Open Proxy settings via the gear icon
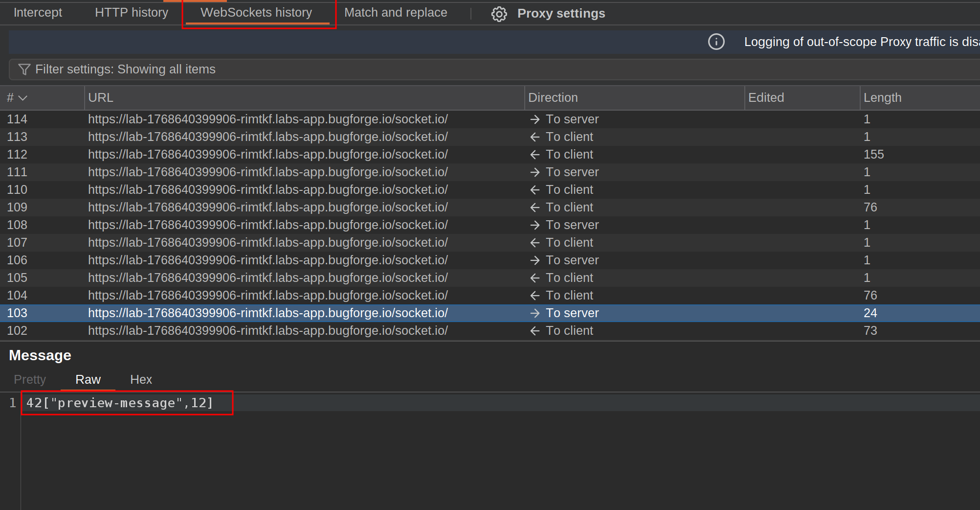The height and width of the screenshot is (510, 980). pyautogui.click(x=499, y=14)
